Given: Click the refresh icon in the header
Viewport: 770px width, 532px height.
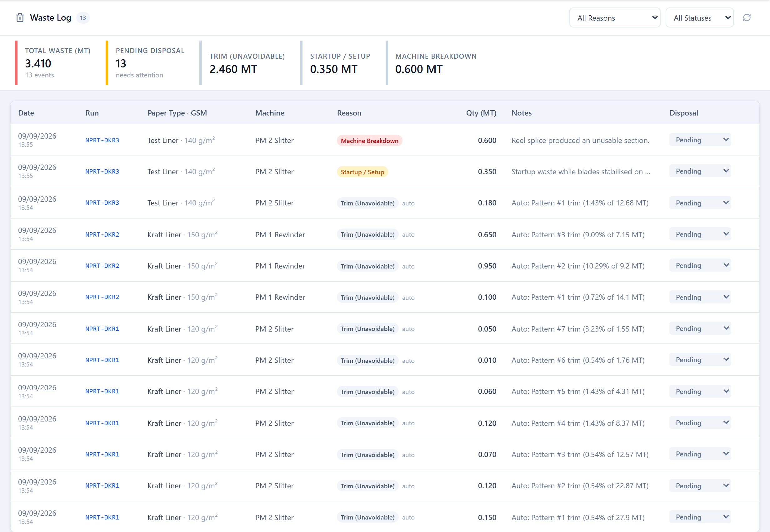Looking at the screenshot, I should click(x=747, y=18).
